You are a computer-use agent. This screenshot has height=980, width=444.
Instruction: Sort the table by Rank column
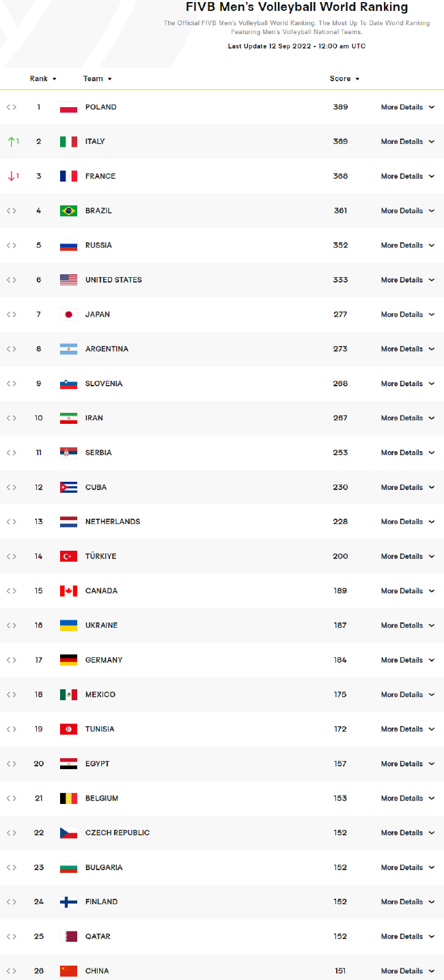43,79
